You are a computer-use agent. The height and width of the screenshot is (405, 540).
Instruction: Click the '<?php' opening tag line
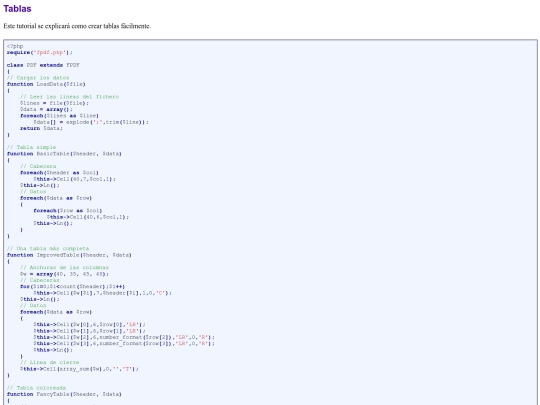pos(15,46)
